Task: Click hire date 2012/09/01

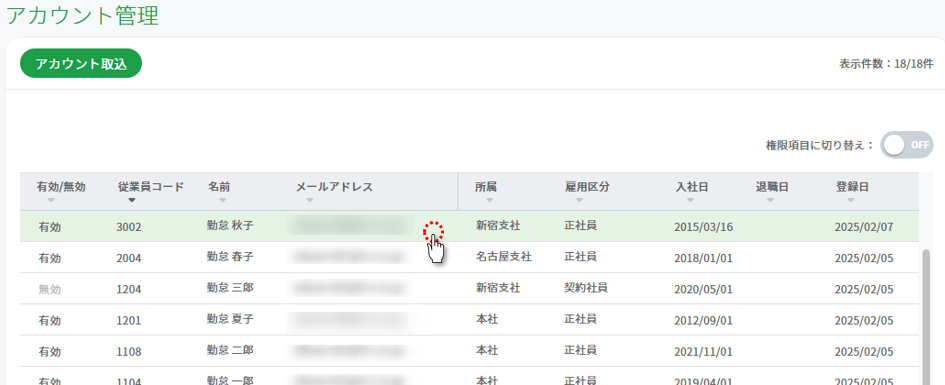Action: [x=703, y=321]
